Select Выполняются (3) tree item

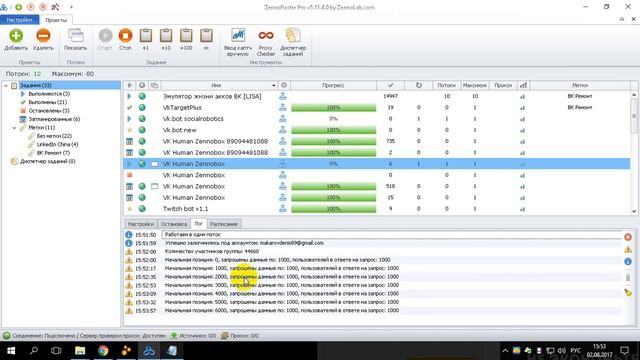pyautogui.click(x=49, y=94)
